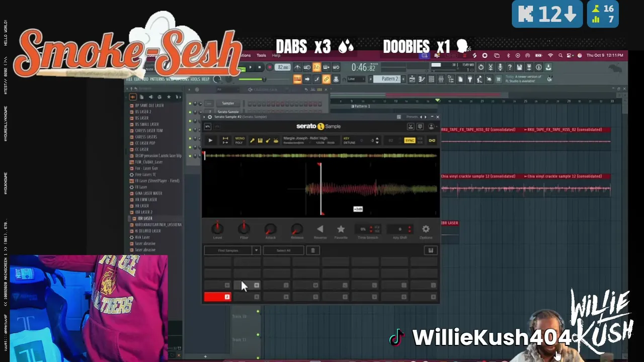Open macOS Spotlight search icon
Screen dimensions: 644x362
click(560, 55)
